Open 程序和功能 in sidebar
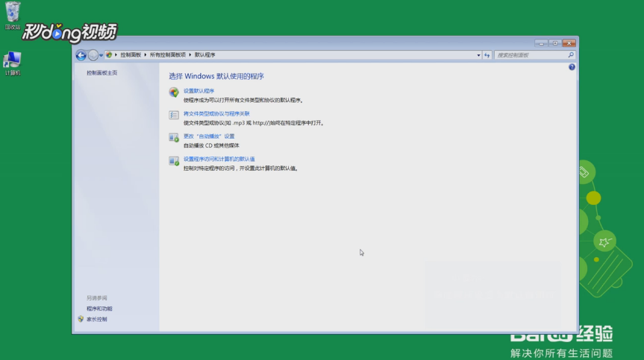644x360 pixels. tap(99, 309)
